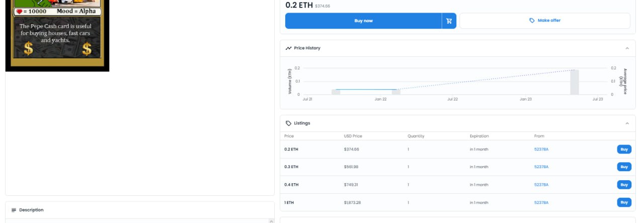Click the tag icon in Make offer

[x=532, y=21]
